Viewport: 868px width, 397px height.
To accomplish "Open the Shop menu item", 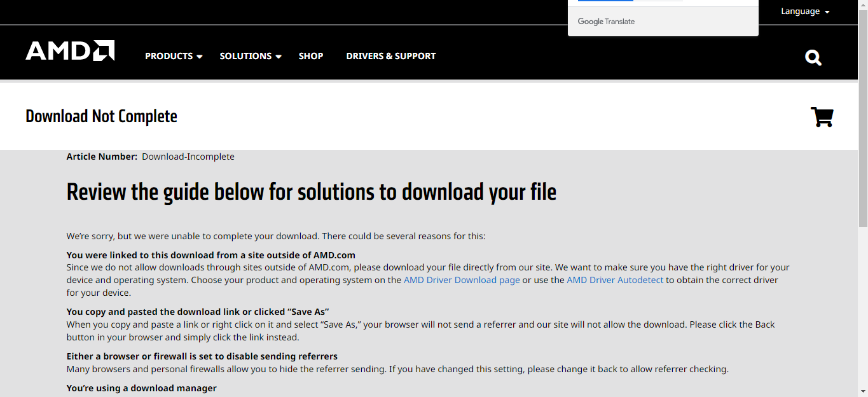I will [311, 56].
